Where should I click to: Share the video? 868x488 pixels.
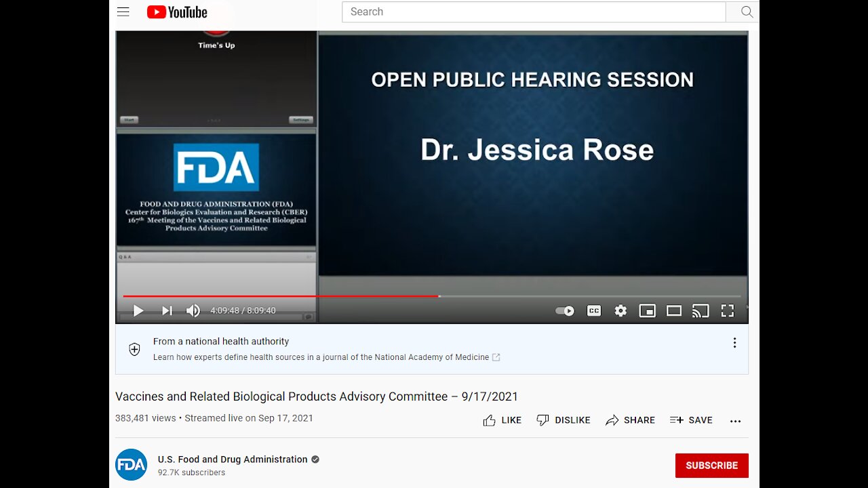(x=630, y=420)
